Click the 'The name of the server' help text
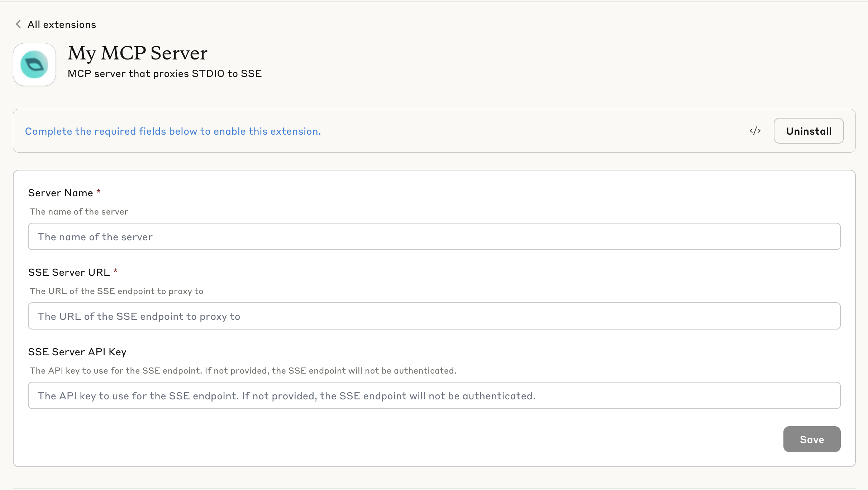 click(79, 212)
